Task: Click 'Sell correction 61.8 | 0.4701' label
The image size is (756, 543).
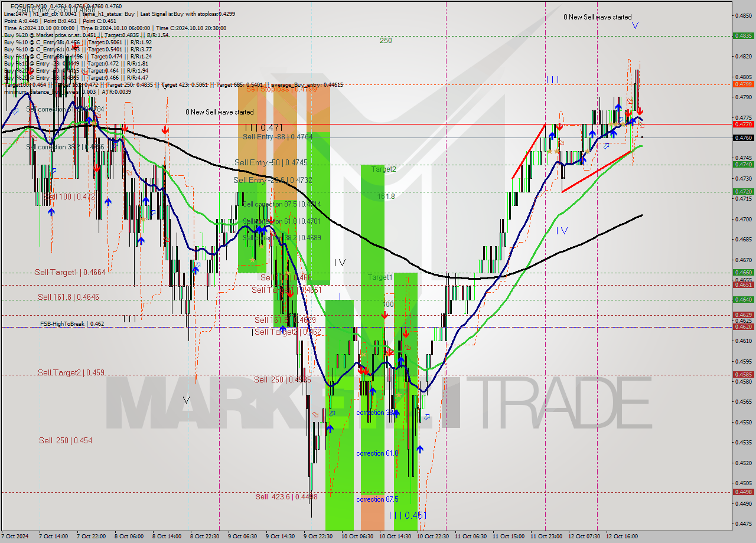Action: [282, 221]
